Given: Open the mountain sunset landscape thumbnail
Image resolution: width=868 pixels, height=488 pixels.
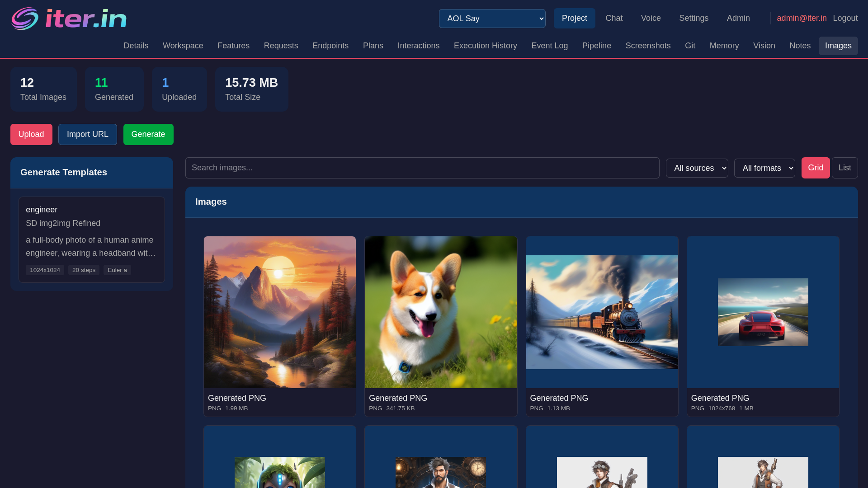Looking at the screenshot, I should point(279,312).
